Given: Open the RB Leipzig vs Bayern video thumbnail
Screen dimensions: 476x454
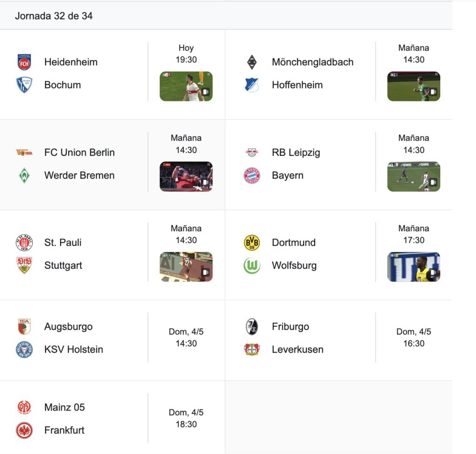Looking at the screenshot, I should pos(414,177).
